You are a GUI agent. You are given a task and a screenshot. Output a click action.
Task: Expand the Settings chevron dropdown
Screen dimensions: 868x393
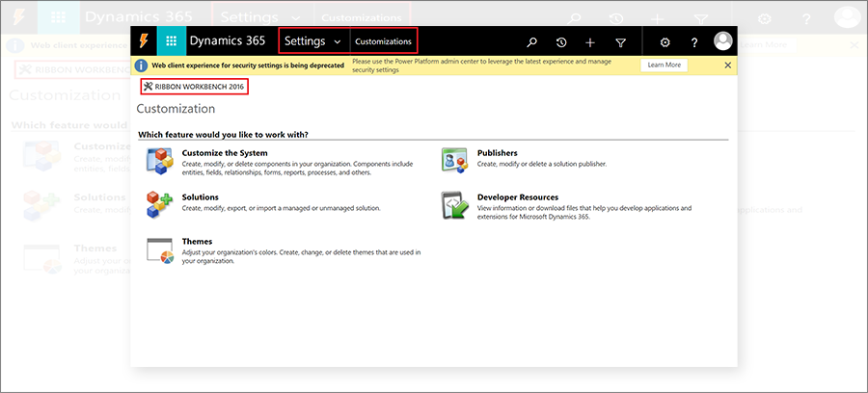click(x=338, y=42)
